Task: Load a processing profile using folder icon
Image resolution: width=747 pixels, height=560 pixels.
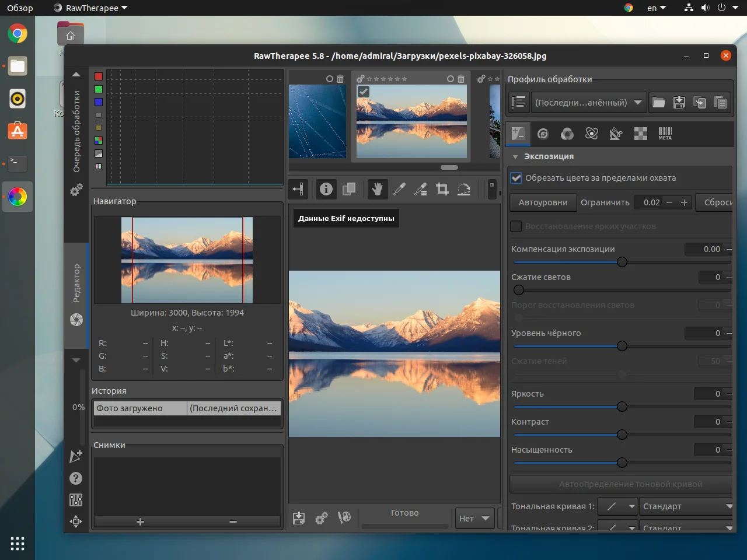Action: tap(659, 103)
